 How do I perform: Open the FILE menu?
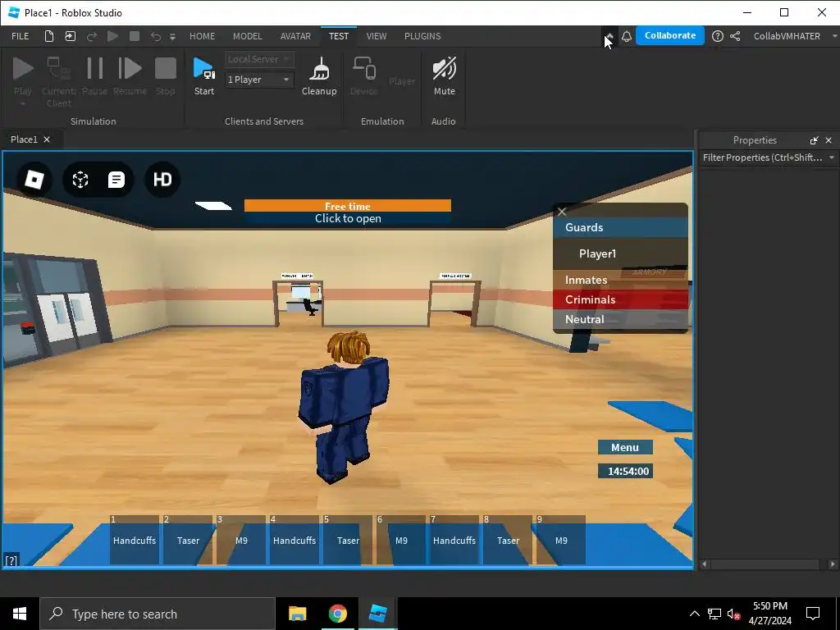pyautogui.click(x=21, y=36)
